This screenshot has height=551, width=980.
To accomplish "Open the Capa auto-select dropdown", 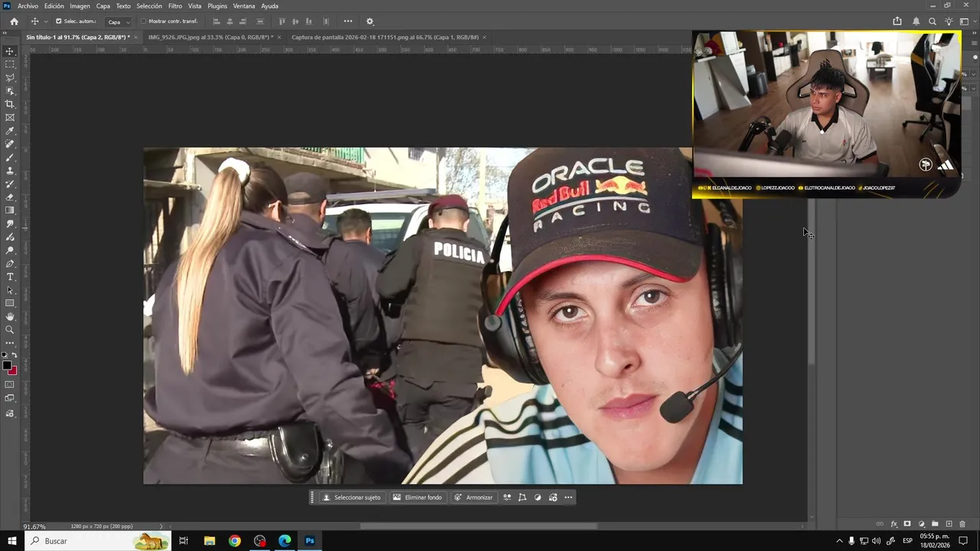I will [119, 21].
